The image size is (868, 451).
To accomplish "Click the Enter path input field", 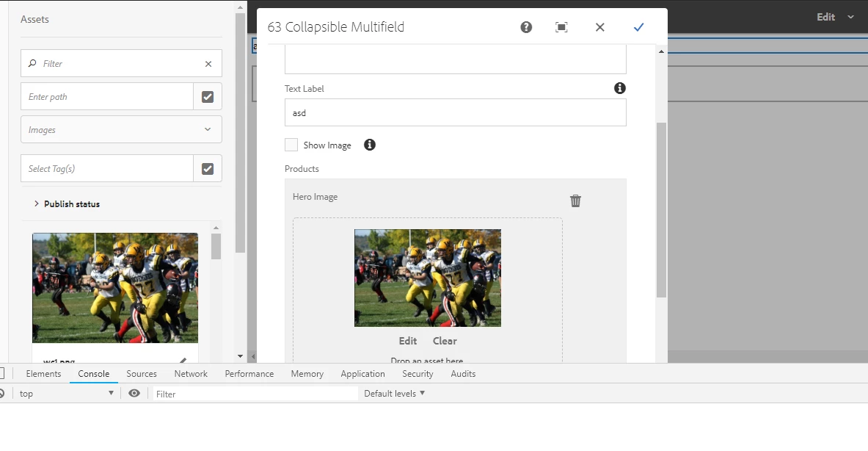I will [107, 96].
